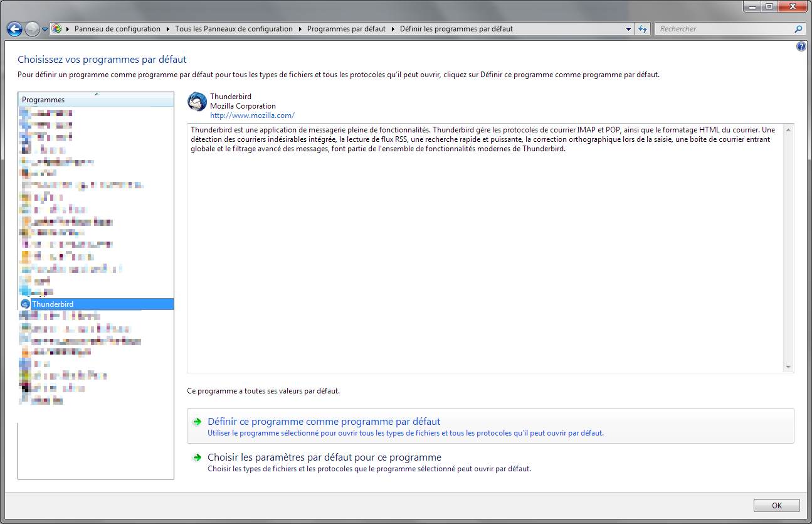Click 'Ce programme a toutes ses valeurs par défaut'
Screen dimensions: 812x524
[x=263, y=390]
